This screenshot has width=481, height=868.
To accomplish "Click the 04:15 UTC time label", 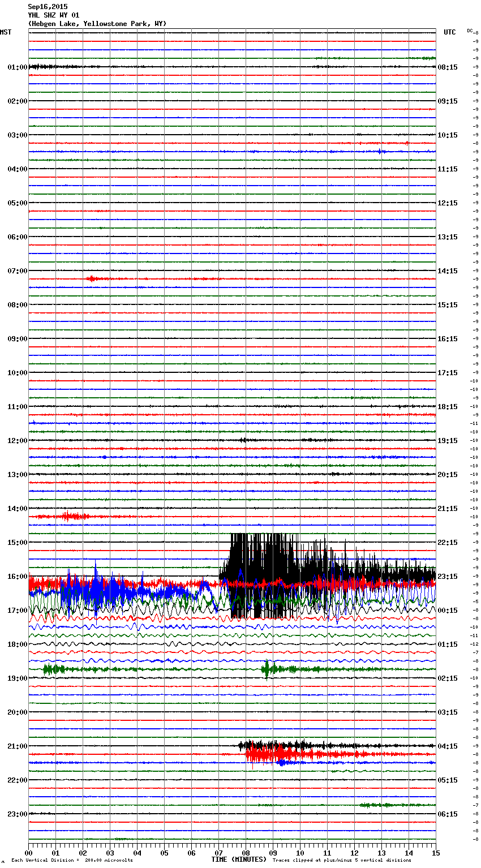I will pos(448,746).
